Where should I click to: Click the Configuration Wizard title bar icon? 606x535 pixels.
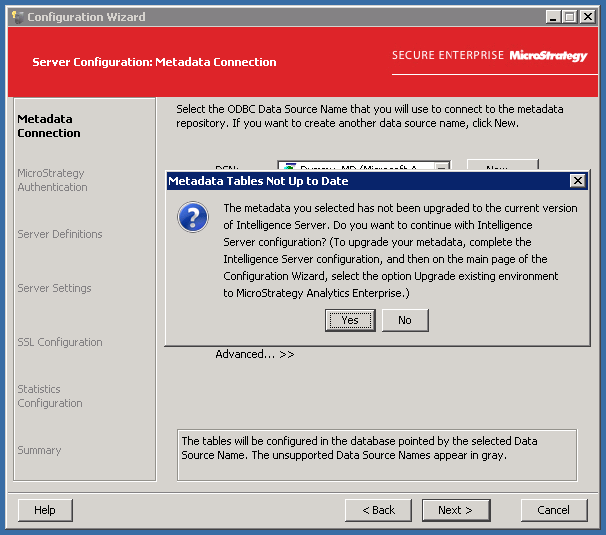point(17,17)
